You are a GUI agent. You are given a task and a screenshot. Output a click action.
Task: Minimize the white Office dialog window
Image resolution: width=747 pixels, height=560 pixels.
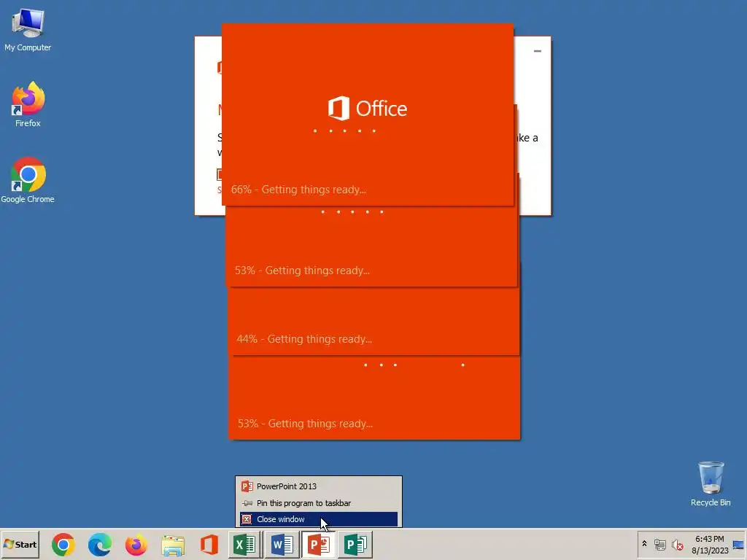click(x=538, y=51)
